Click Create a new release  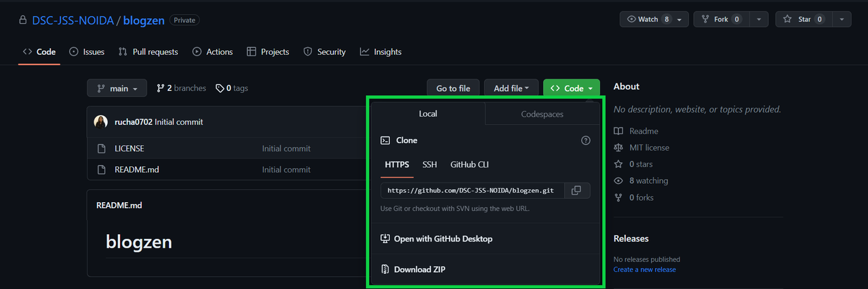pyautogui.click(x=645, y=269)
